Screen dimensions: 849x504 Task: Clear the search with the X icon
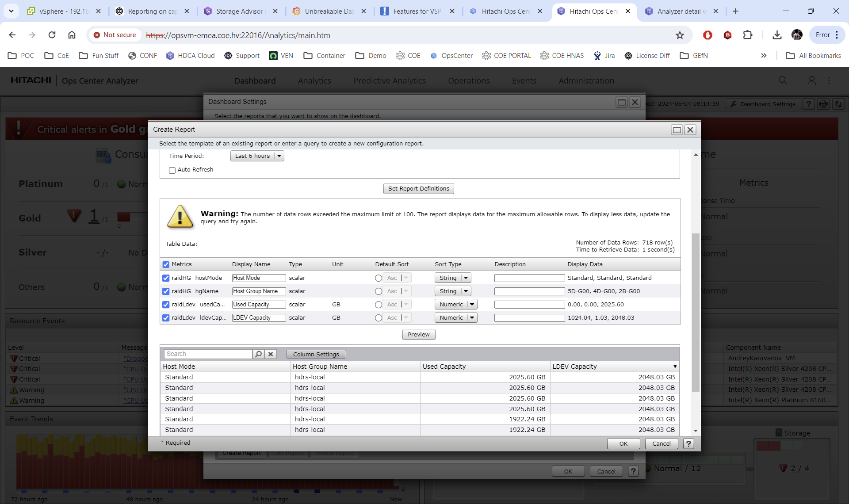click(x=271, y=354)
